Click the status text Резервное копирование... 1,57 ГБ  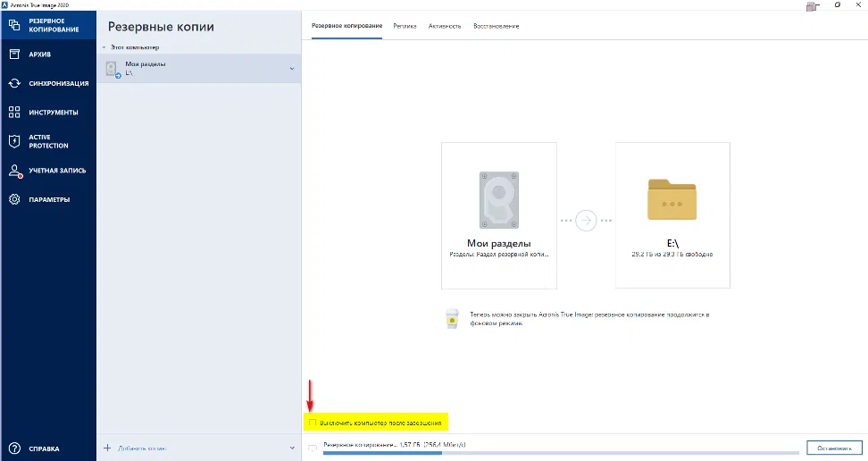click(395, 445)
